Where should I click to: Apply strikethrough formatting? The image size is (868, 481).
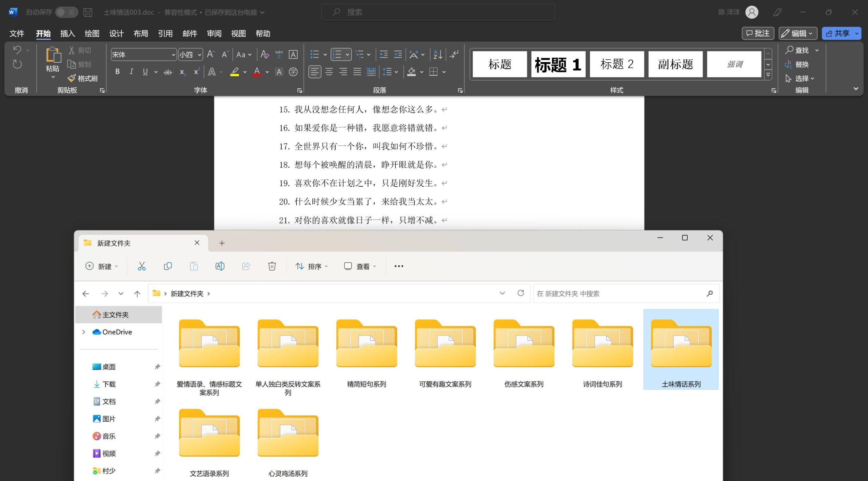[167, 72]
